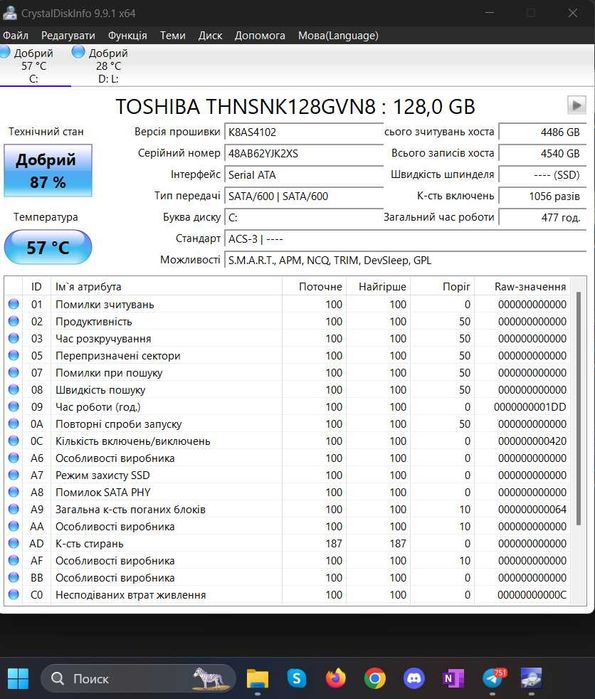Open Telegram from taskbar
The image size is (595, 699).
point(493,678)
